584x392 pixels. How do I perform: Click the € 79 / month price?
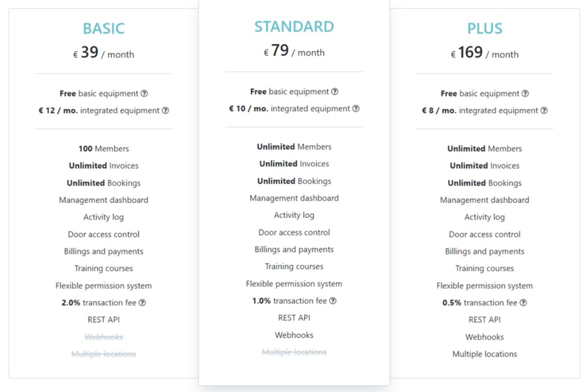(294, 51)
